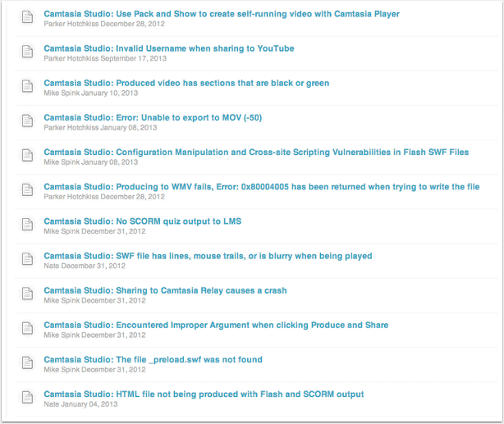Click document icon beside export to MOV article

[27, 121]
